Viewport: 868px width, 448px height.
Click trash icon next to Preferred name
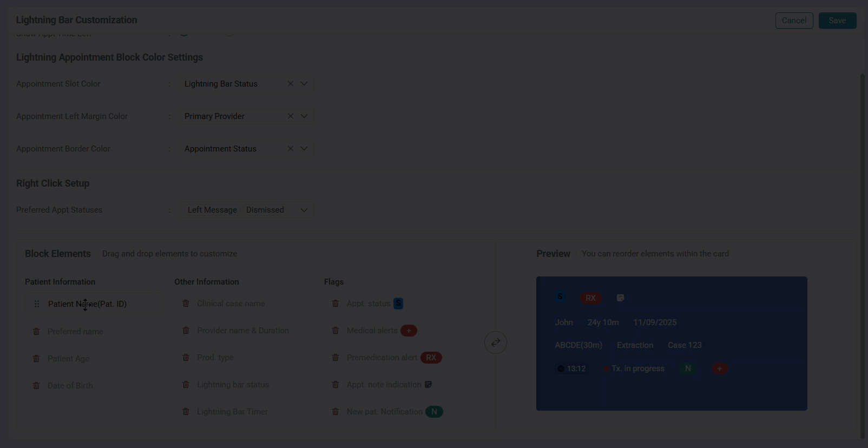click(x=36, y=331)
